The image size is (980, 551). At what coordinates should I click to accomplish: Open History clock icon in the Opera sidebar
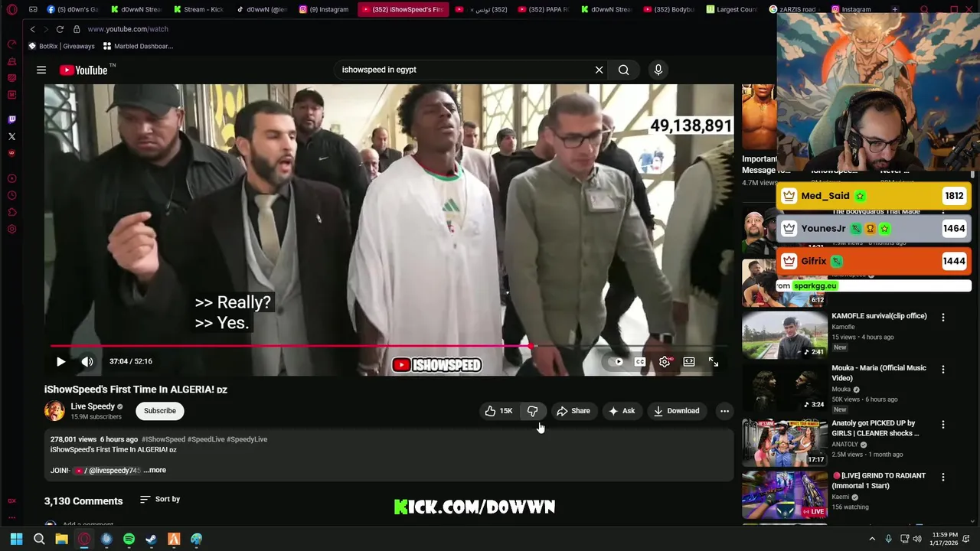click(x=11, y=195)
